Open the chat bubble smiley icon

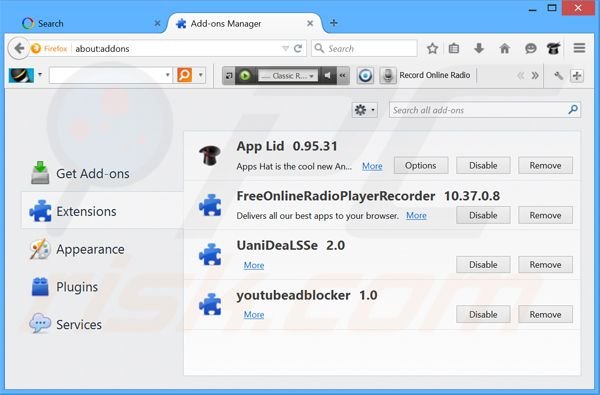click(530, 49)
